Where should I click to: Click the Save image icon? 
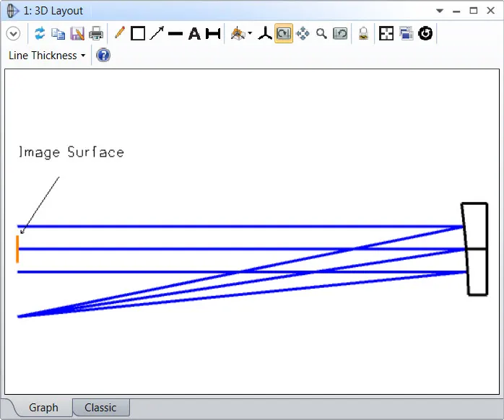(x=77, y=33)
